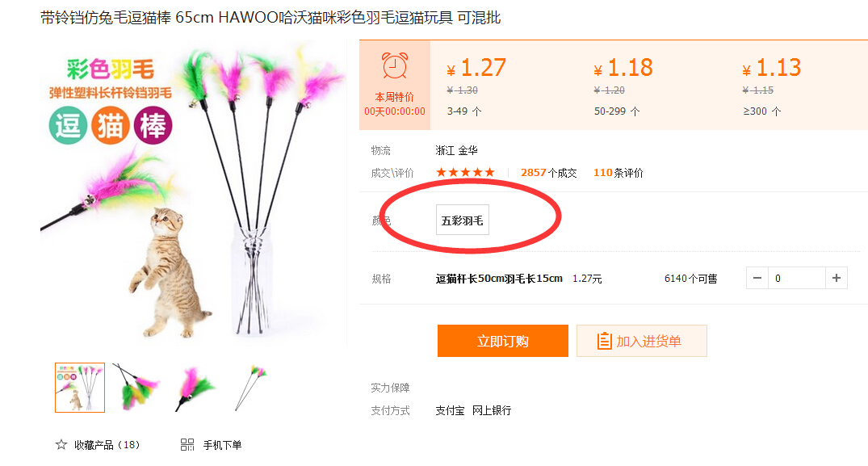Select the second thumbnail of feather wands
Image resolution: width=868 pixels, height=466 pixels.
tap(136, 388)
